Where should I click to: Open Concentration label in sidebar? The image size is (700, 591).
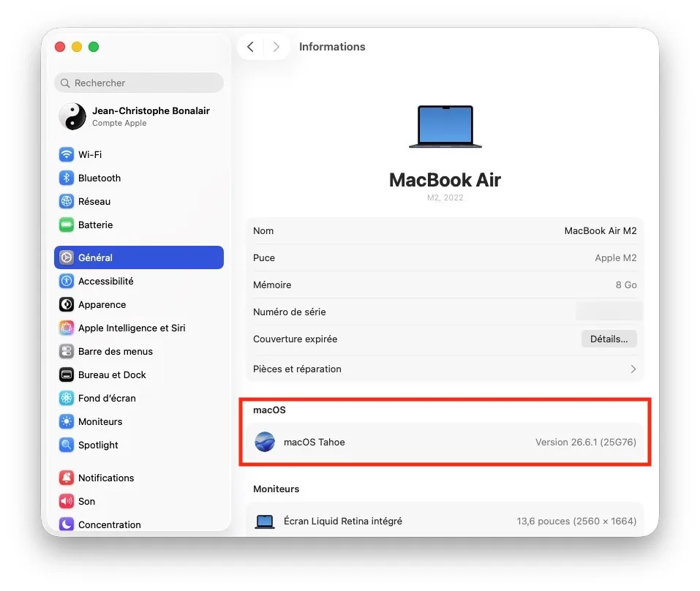coord(110,525)
